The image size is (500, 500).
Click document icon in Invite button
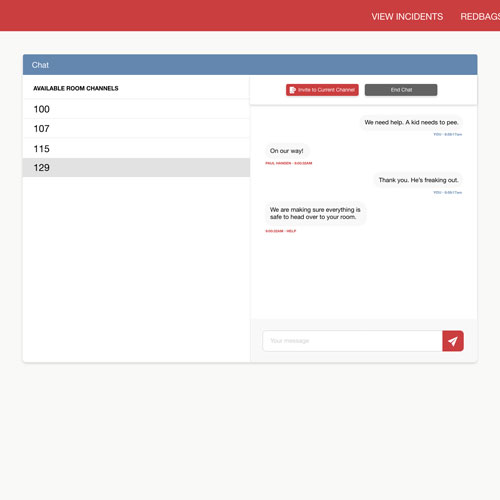tap(292, 90)
